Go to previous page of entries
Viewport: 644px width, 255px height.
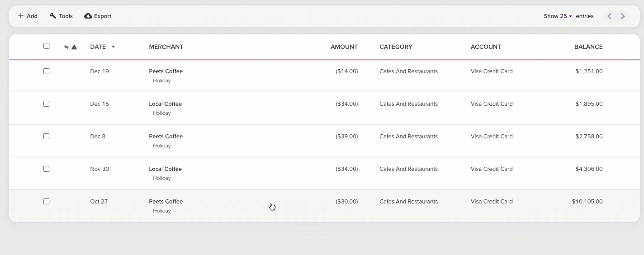(x=610, y=16)
